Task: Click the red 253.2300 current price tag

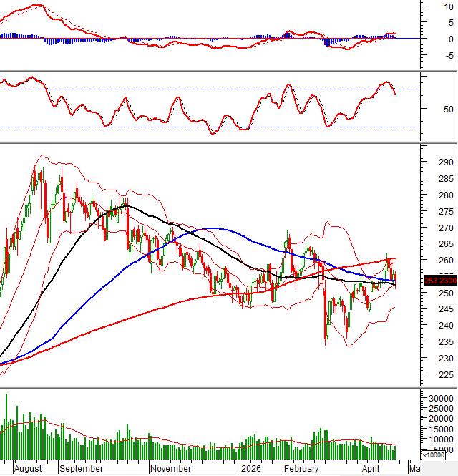Action: pos(438,281)
